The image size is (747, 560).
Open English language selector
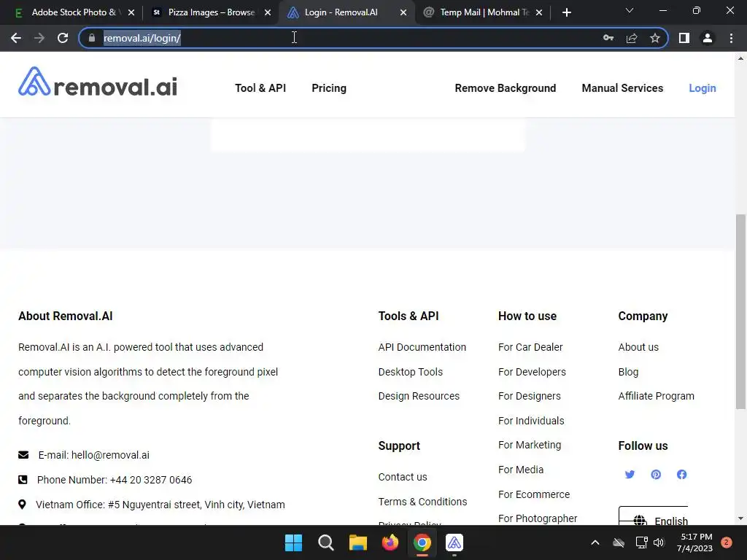coord(654,516)
